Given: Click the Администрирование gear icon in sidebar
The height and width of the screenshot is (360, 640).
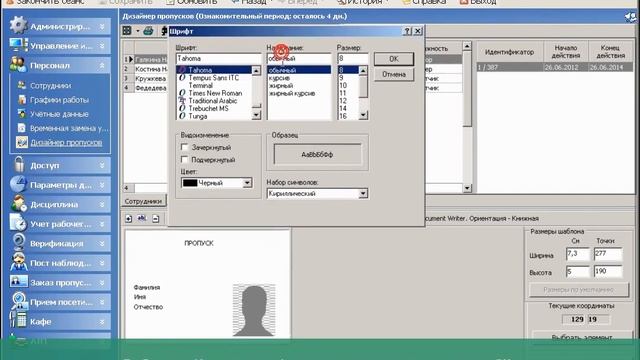Looking at the screenshot, I should (18, 25).
